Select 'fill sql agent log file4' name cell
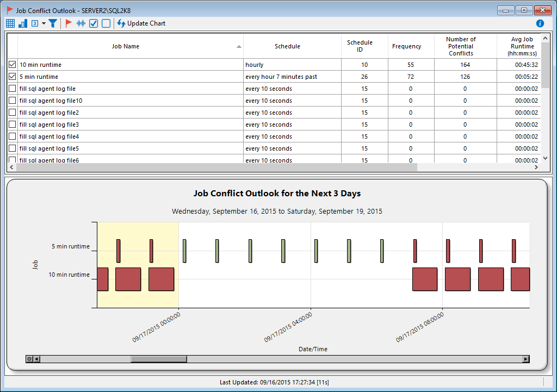This screenshot has width=557, height=392. coord(131,136)
